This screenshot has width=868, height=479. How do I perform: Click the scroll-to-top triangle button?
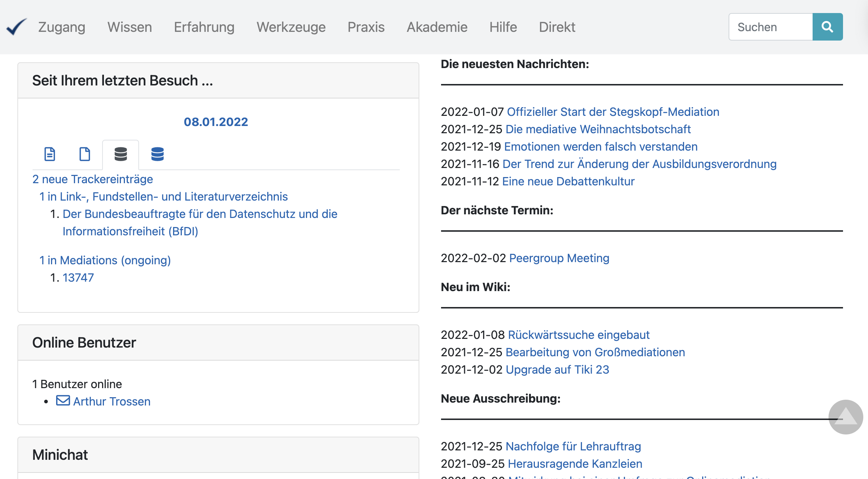click(846, 416)
